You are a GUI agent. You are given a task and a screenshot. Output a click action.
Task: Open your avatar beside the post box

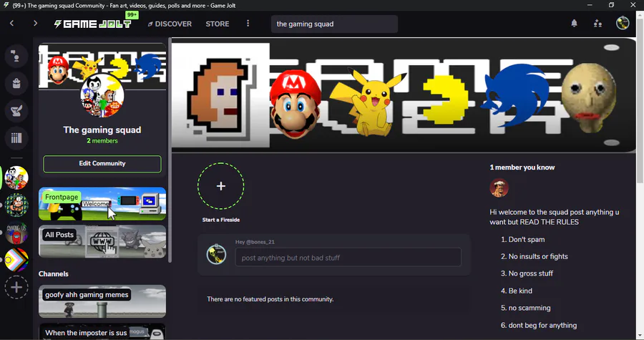(216, 255)
